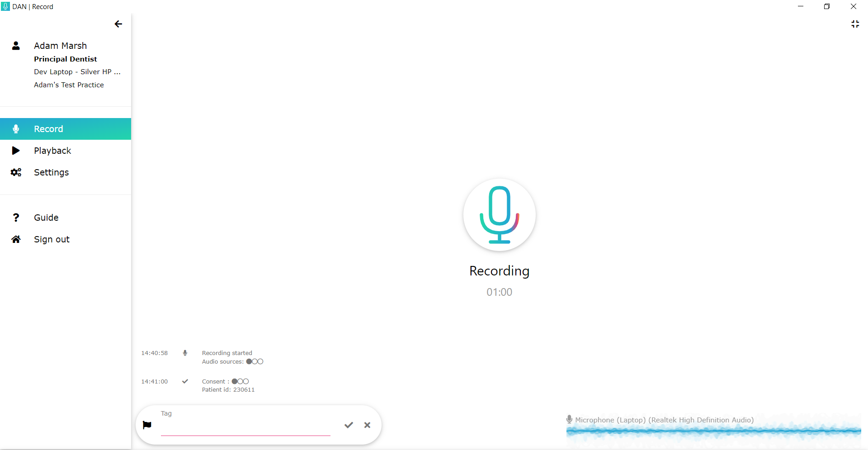The image size is (868, 450).
Task: Click the microphone icon on Recording started entry
Action: [x=185, y=353]
